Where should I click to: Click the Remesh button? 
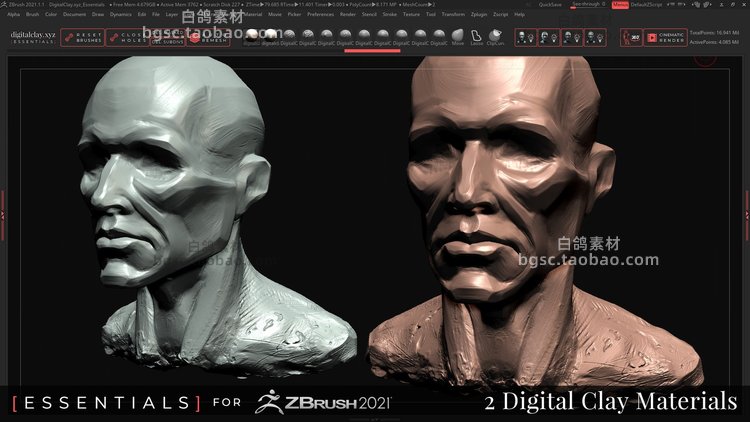pos(209,39)
